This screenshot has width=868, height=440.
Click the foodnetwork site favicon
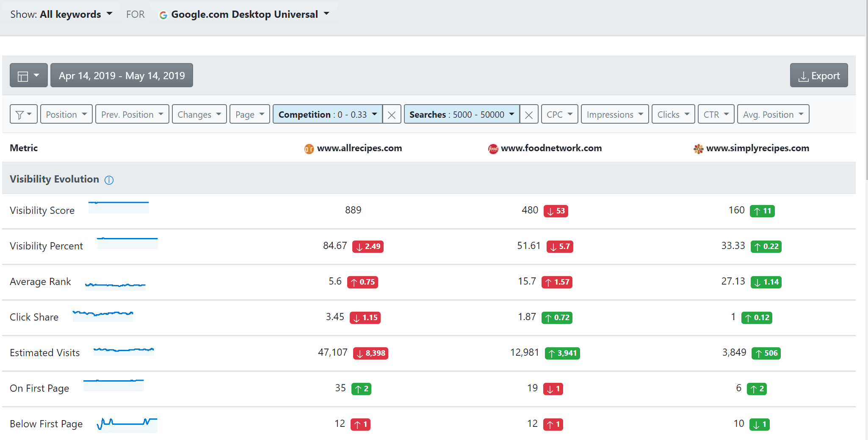pyautogui.click(x=493, y=149)
